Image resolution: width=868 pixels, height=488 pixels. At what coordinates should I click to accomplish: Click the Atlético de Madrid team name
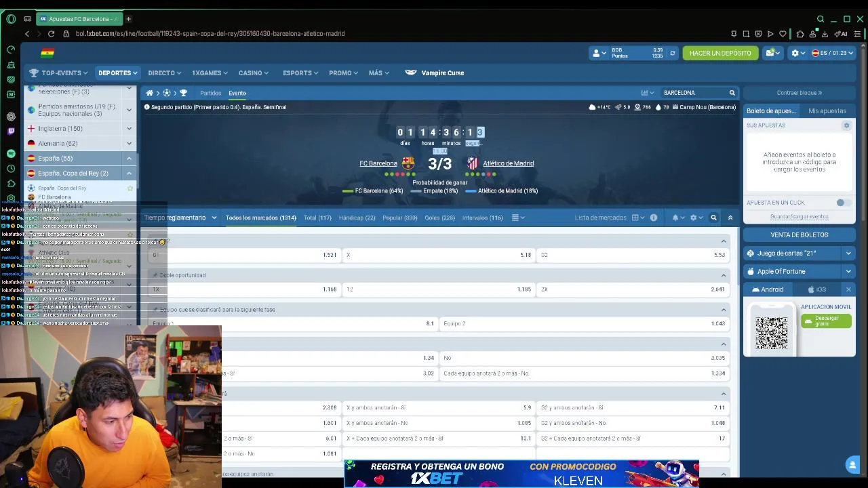pyautogui.click(x=508, y=163)
